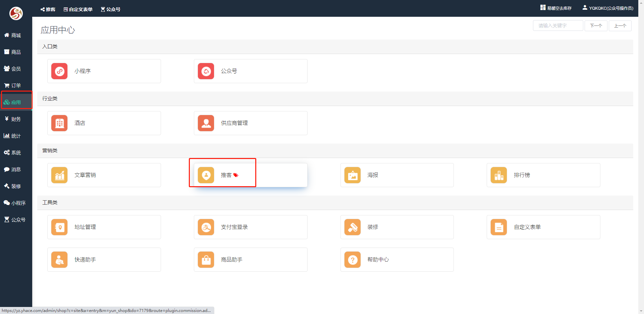Screen dimensions: 644x314
Task: Open the 装修 decoration app icon
Action: click(353, 227)
